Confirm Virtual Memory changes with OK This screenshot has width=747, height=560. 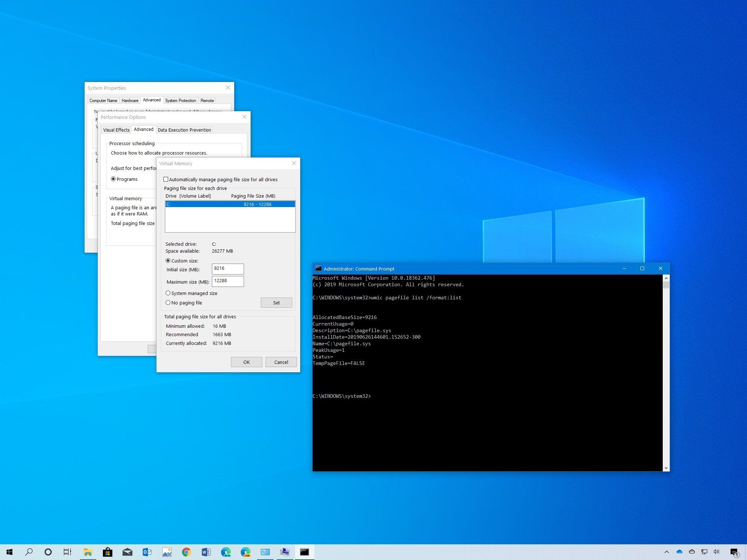coord(246,362)
